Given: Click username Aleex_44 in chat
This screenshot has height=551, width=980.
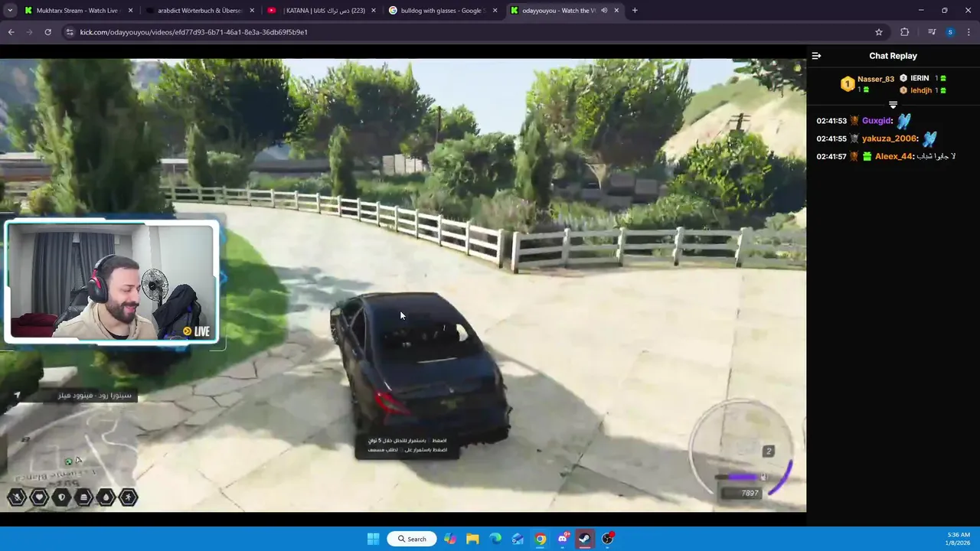Looking at the screenshot, I should [893, 156].
